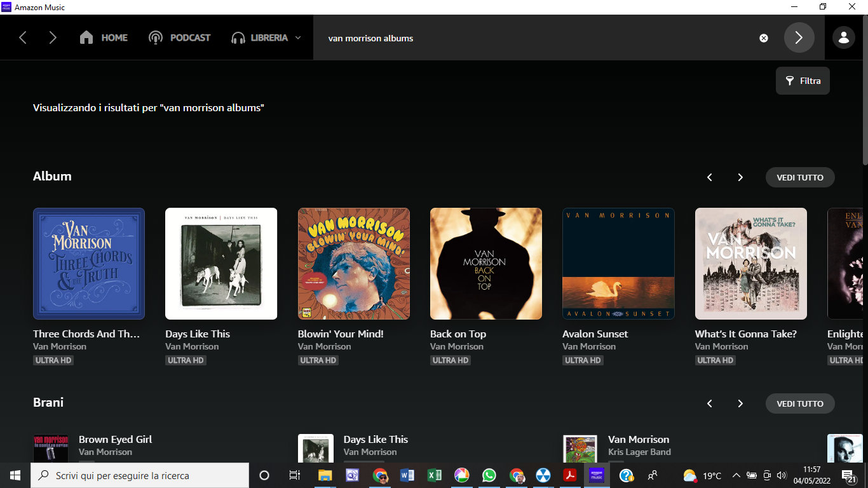
Task: Click the 'Avalon Sunset' album title text
Action: pyautogui.click(x=595, y=334)
